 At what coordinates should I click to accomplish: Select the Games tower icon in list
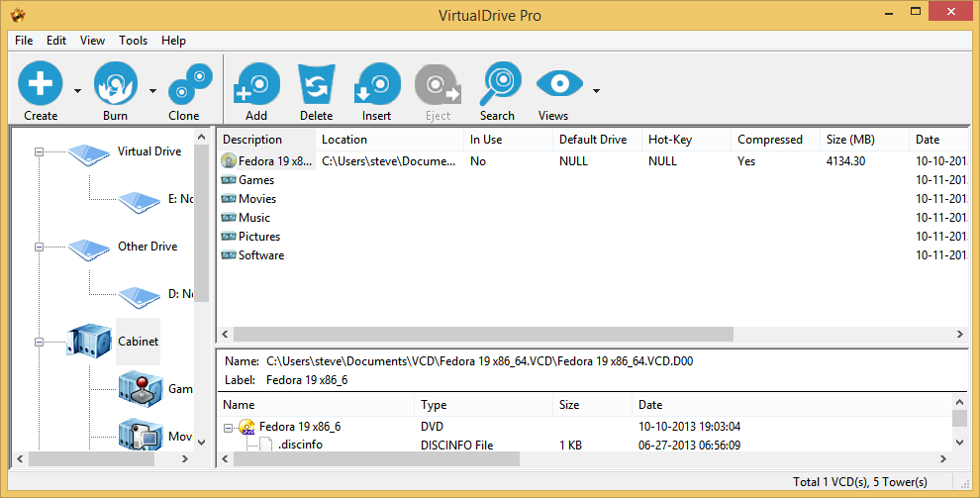[x=229, y=180]
